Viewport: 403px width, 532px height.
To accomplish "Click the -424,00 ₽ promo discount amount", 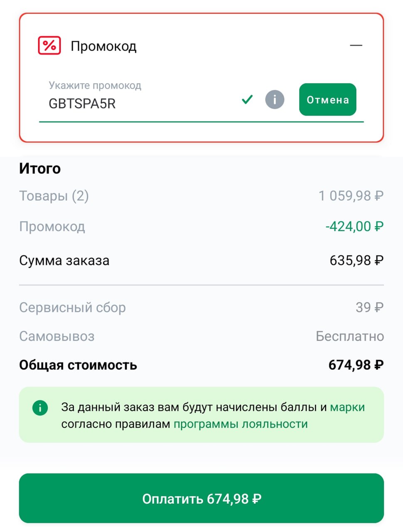I will click(x=354, y=227).
